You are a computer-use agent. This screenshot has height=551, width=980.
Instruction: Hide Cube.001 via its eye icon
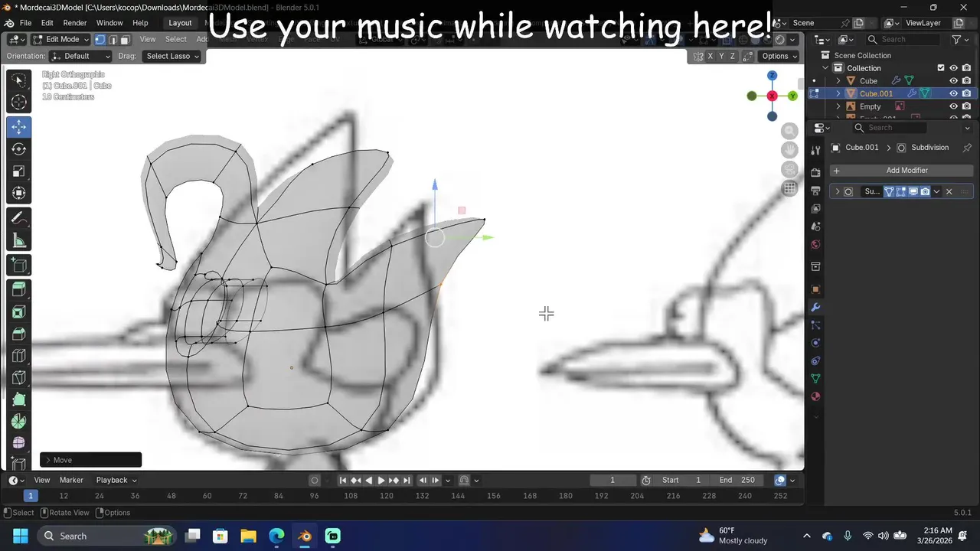pos(954,93)
